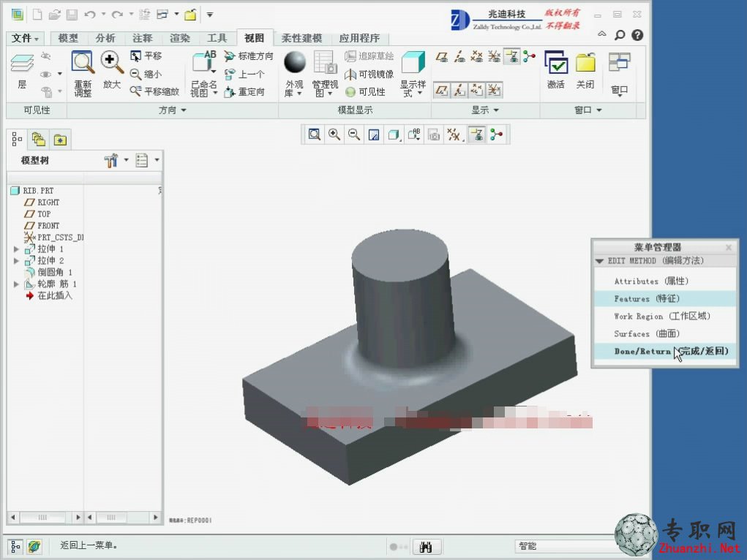This screenshot has height=560, width=747.
Task: Expand the 轮廓筋 1 tree node
Action: 16,284
